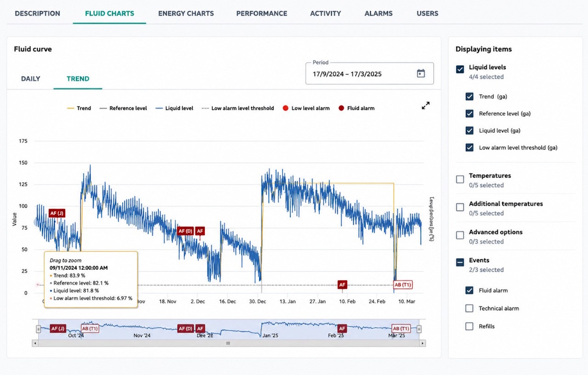588x375 pixels.
Task: Select the AB (T1) marker near March
Action: [x=403, y=285]
